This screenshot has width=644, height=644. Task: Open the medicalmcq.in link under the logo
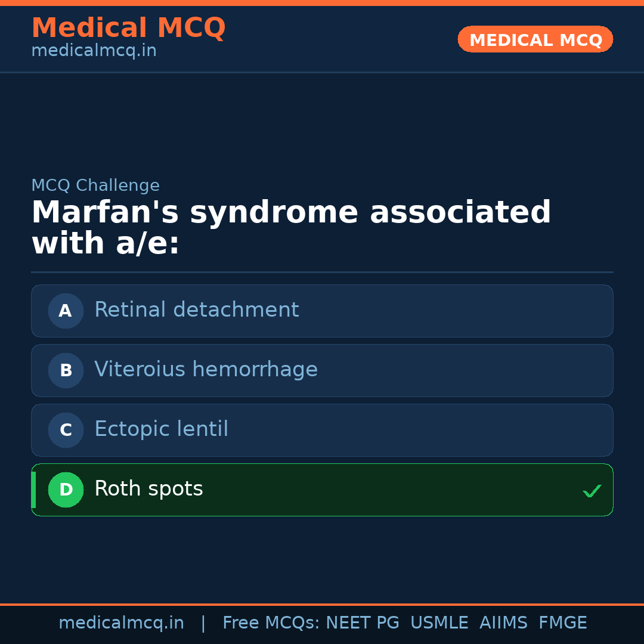pos(94,51)
